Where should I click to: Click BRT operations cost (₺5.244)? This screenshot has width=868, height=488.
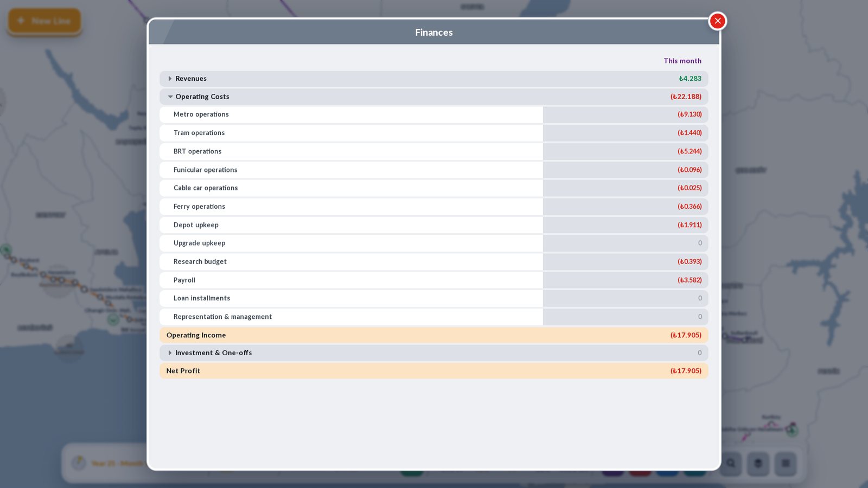click(690, 151)
